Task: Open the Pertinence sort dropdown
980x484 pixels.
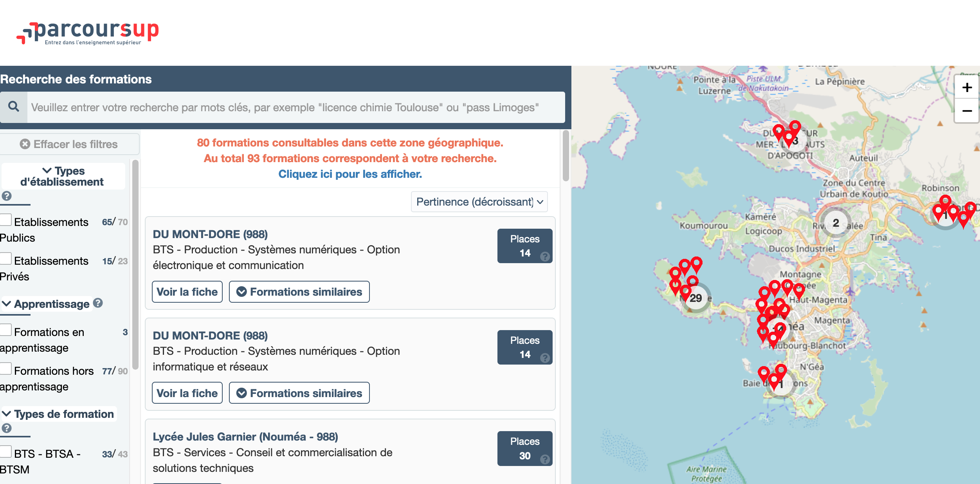Action: pos(479,202)
